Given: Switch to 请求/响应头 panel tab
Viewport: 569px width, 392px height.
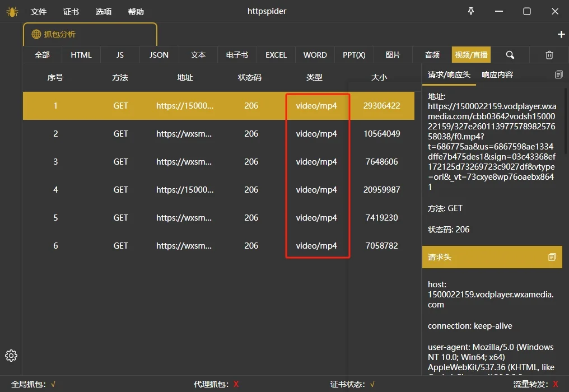Looking at the screenshot, I should (449, 75).
